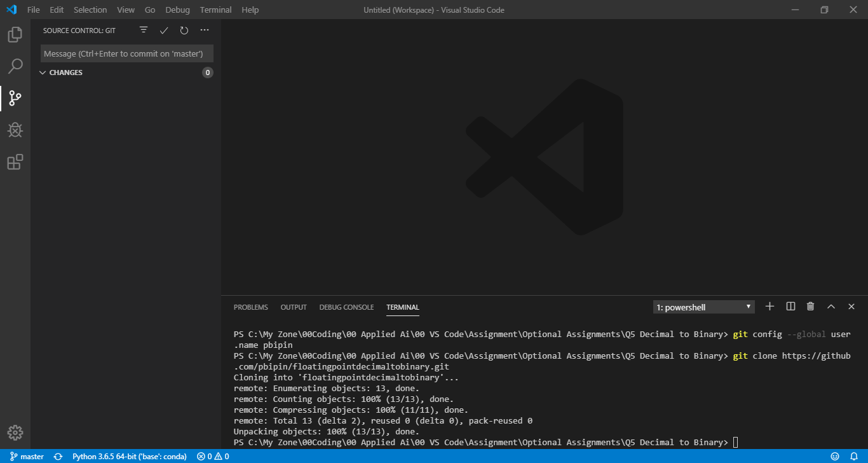Add a new terminal instance
Image resolution: width=868 pixels, height=463 pixels.
770,306
